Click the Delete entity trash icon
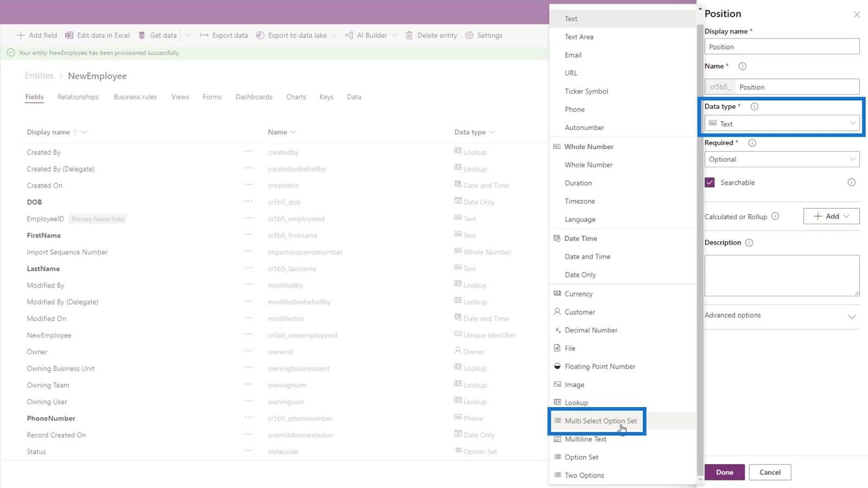This screenshot has height=488, width=868. (x=409, y=35)
